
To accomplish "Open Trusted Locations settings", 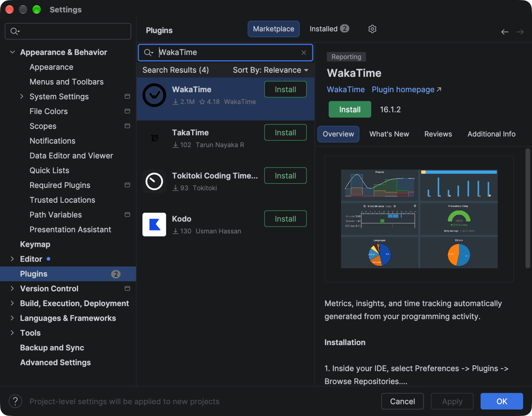I will pos(62,200).
